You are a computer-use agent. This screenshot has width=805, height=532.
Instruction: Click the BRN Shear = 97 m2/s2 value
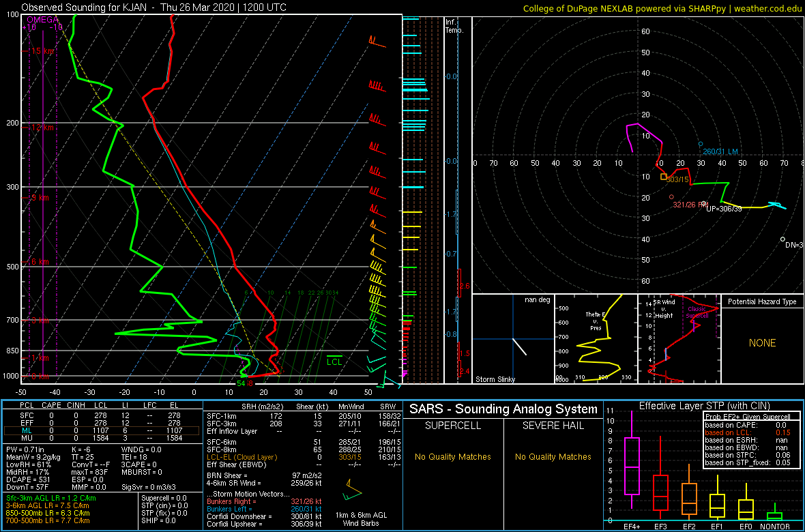[265, 475]
